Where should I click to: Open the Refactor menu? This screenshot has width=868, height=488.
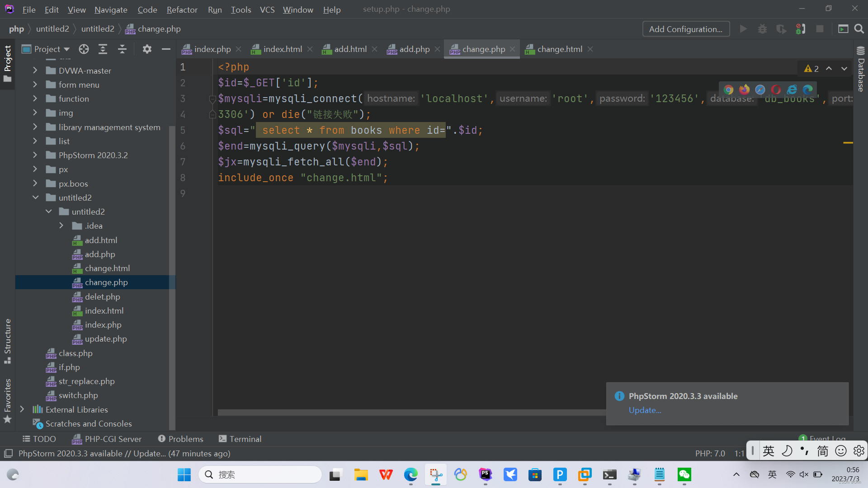tap(182, 9)
